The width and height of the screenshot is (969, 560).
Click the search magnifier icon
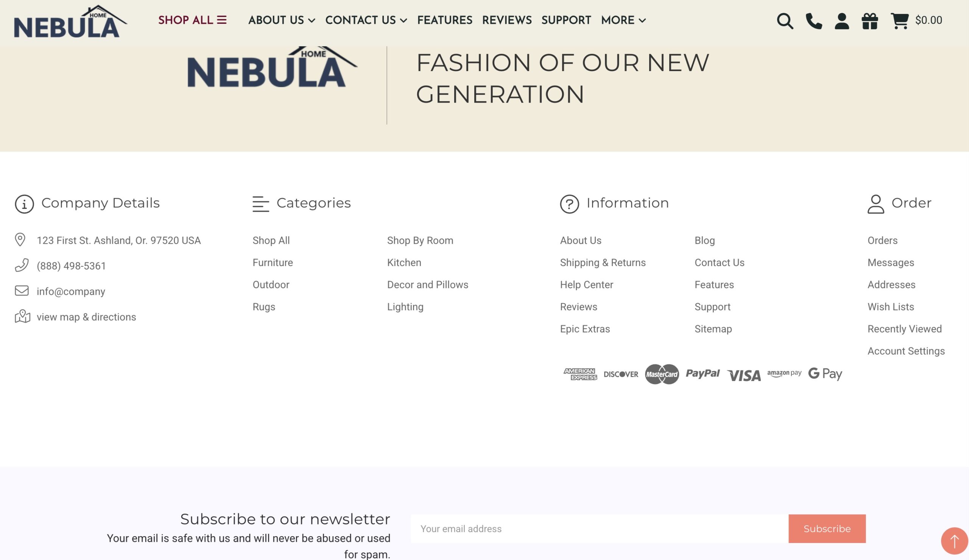pos(784,21)
